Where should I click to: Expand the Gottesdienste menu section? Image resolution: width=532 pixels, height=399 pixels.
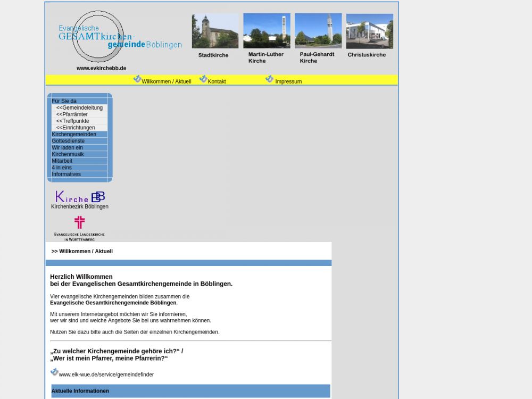[x=68, y=141]
